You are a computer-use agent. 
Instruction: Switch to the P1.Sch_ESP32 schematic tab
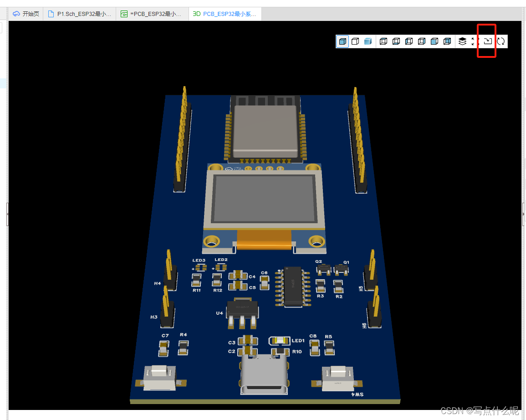click(x=80, y=14)
